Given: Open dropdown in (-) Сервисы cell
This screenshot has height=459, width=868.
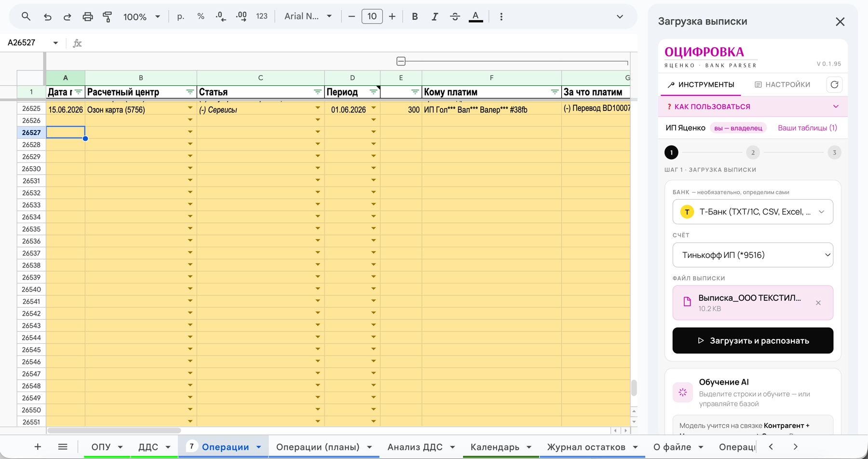Looking at the screenshot, I should 318,108.
